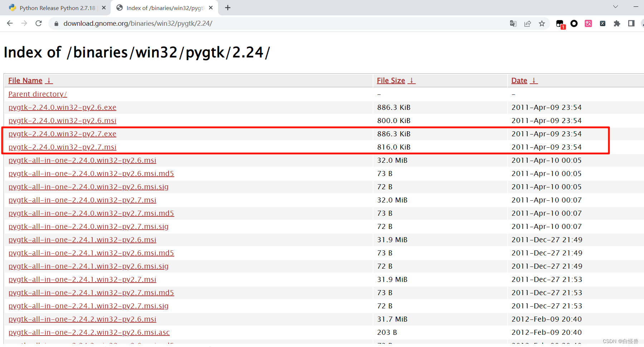The height and width of the screenshot is (347, 644).
Task: Sort the listing by File Size
Action: point(391,80)
